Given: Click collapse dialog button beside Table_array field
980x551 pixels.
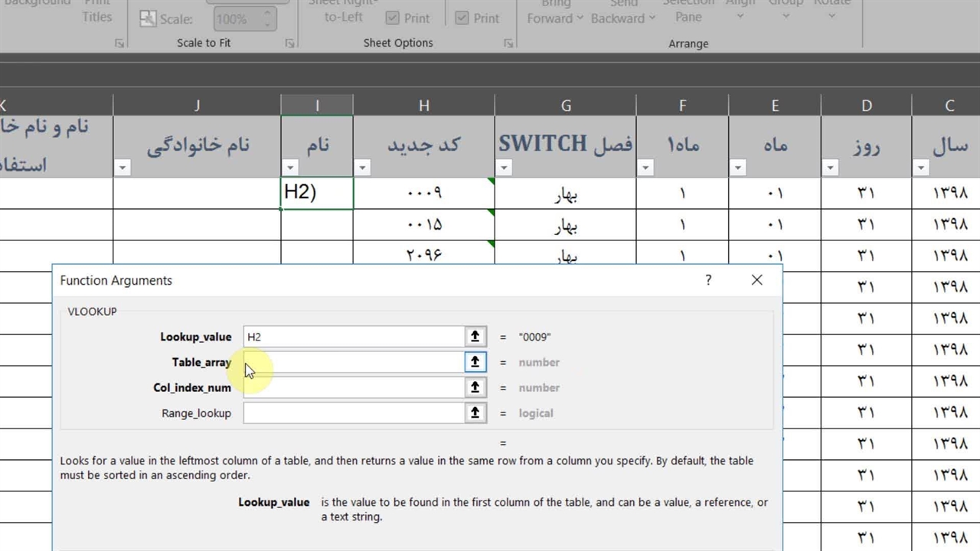Looking at the screenshot, I should [475, 362].
